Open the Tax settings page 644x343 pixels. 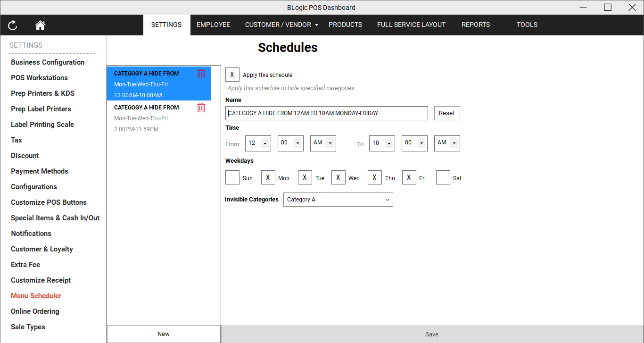[x=17, y=140]
